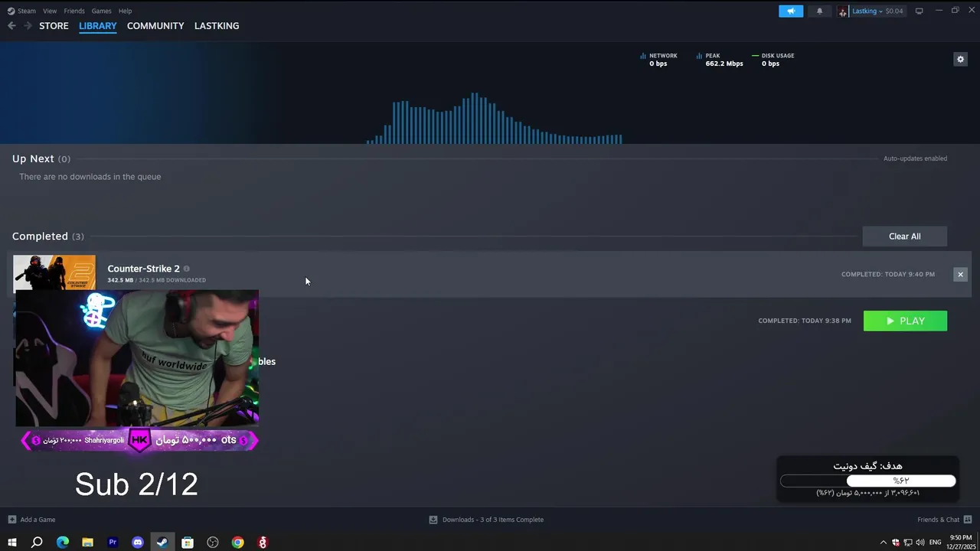980x551 pixels.
Task: Open the Friends menu
Action: click(74, 11)
